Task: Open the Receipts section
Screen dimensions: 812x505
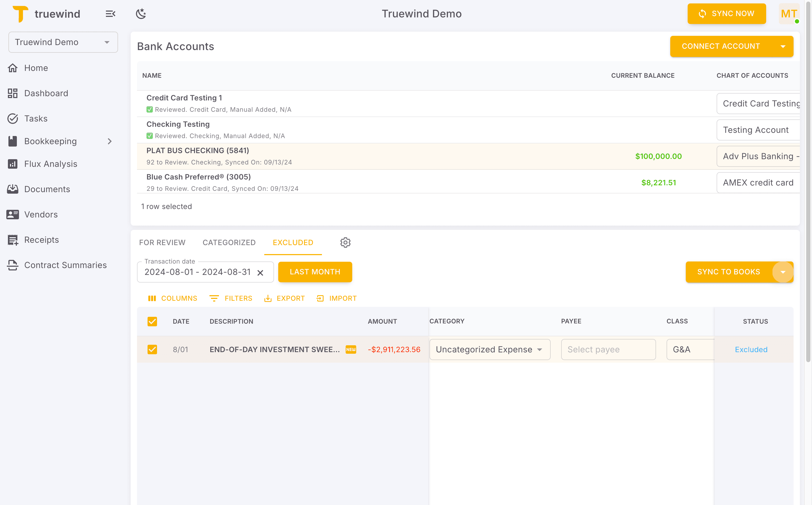Action: coord(41,240)
